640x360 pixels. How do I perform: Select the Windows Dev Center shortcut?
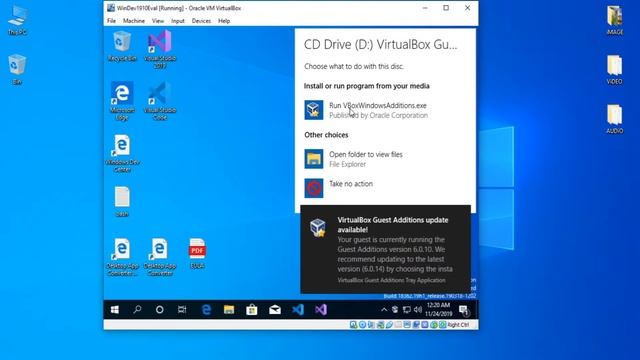click(x=122, y=153)
